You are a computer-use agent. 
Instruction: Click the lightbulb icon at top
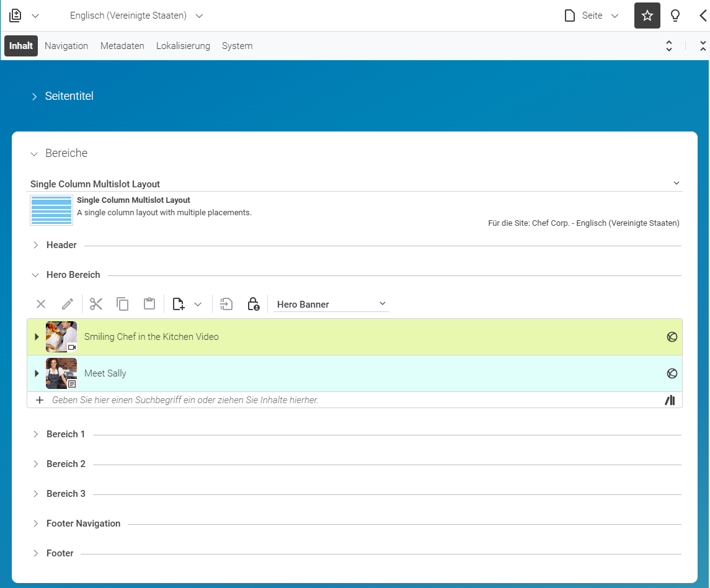[x=675, y=16]
